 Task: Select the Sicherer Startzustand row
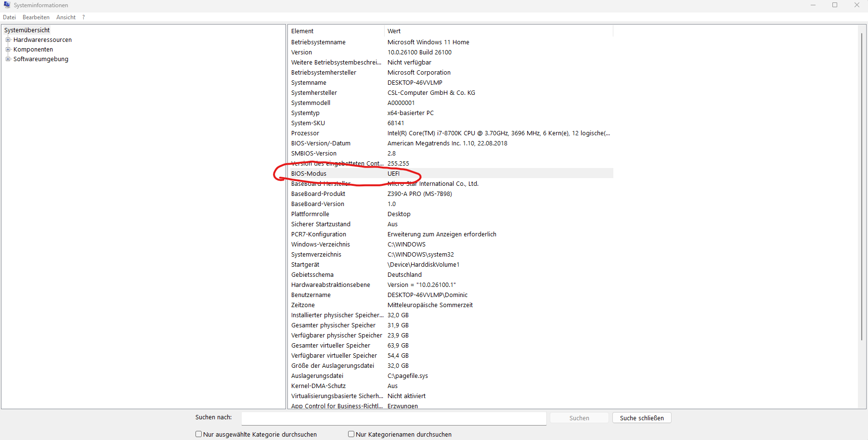coord(451,224)
